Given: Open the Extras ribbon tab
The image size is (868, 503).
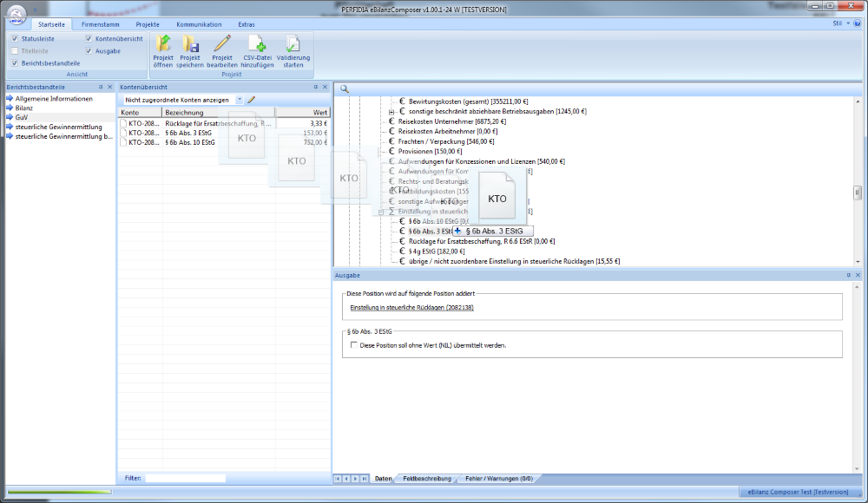Looking at the screenshot, I should point(247,24).
